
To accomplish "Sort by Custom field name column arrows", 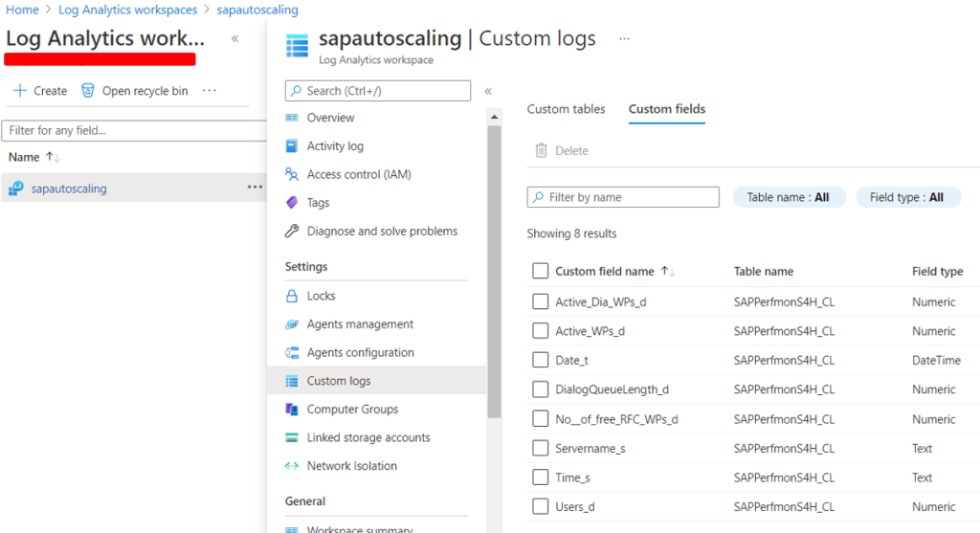I will point(667,271).
